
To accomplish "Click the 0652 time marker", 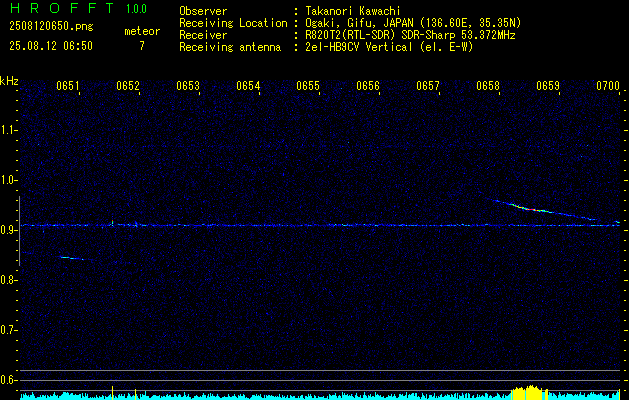I will coord(128,86).
